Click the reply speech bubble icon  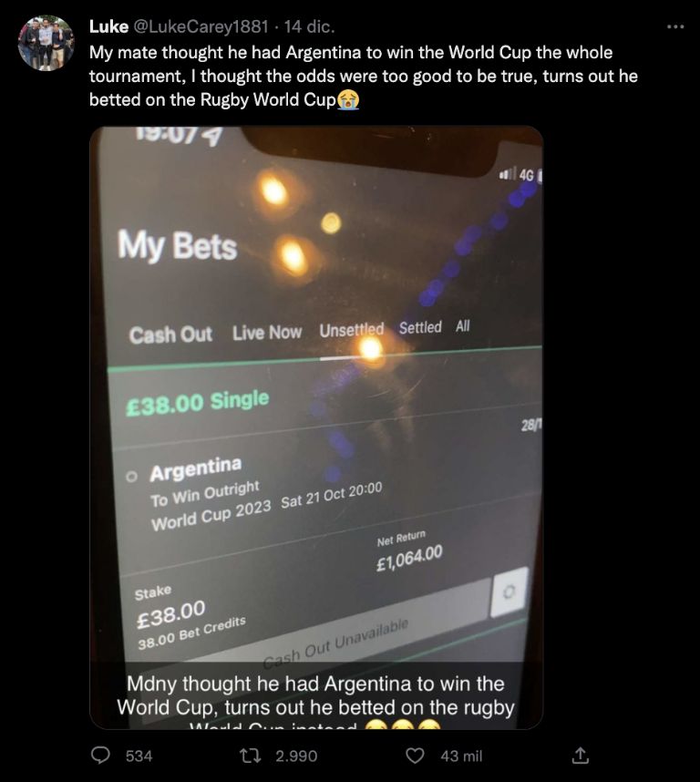click(x=100, y=755)
